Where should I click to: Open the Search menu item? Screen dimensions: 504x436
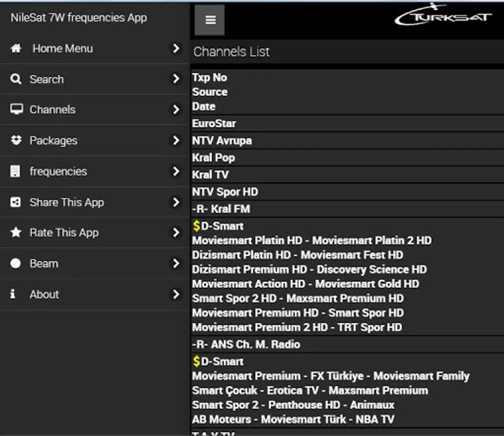click(x=95, y=79)
